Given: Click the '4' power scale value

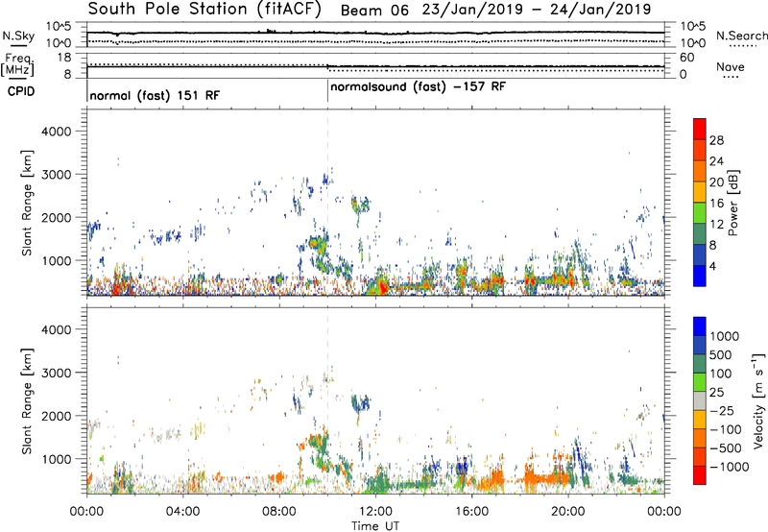Looking at the screenshot, I should point(712,267).
